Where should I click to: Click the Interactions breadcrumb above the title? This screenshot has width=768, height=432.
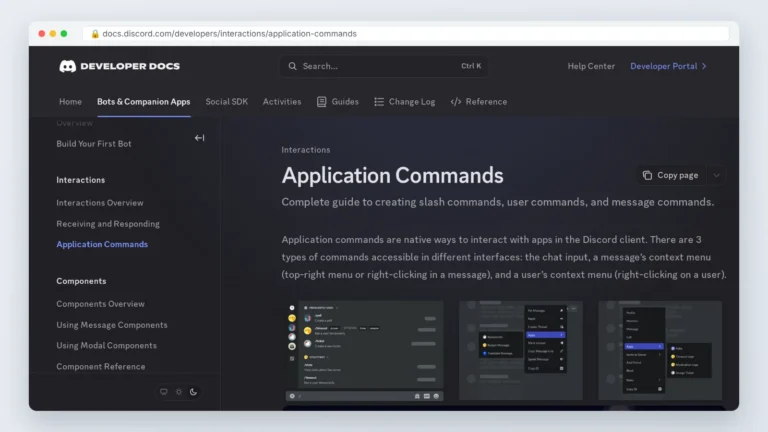point(306,150)
